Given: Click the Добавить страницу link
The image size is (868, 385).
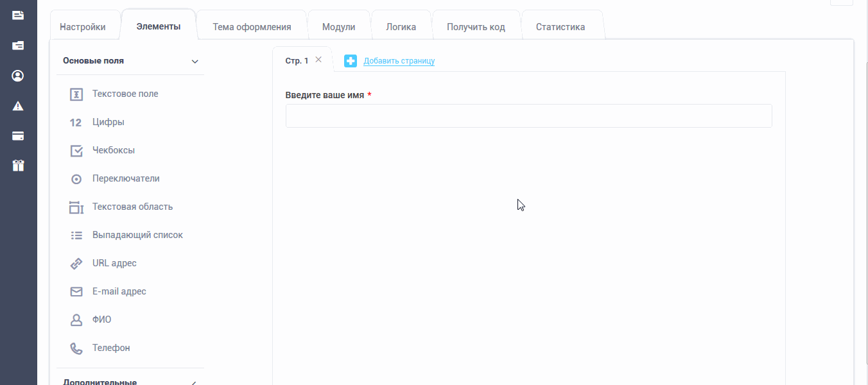Looking at the screenshot, I should click(399, 61).
